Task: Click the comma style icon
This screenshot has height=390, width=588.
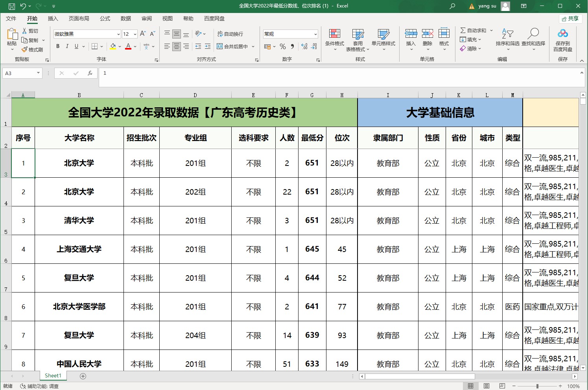Action: pos(292,46)
